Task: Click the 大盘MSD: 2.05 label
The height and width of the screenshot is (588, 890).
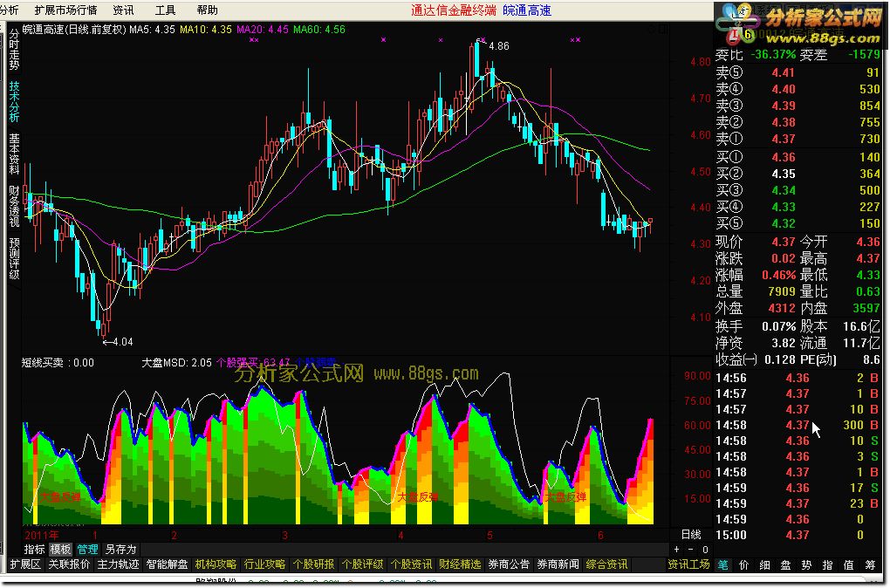Action: coord(176,363)
